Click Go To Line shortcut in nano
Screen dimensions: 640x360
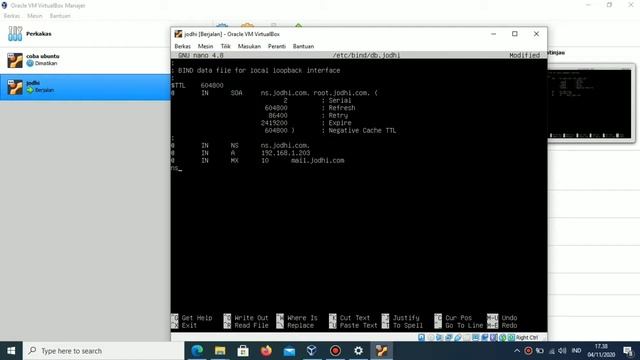tap(459, 326)
